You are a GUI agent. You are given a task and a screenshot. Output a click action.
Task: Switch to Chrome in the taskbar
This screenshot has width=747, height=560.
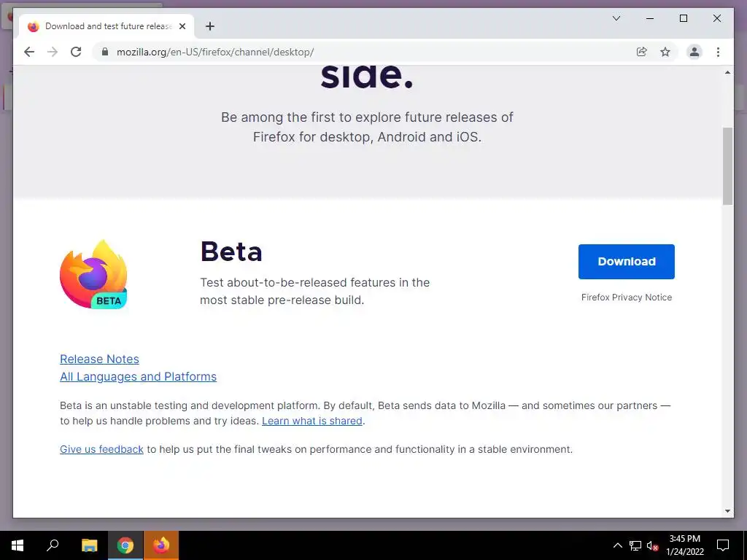pos(125,545)
